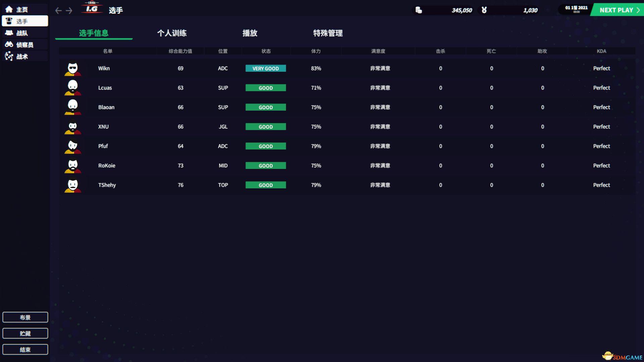644x362 pixels.
Task: Sort by 综合能力值 column header
Action: pyautogui.click(x=180, y=51)
